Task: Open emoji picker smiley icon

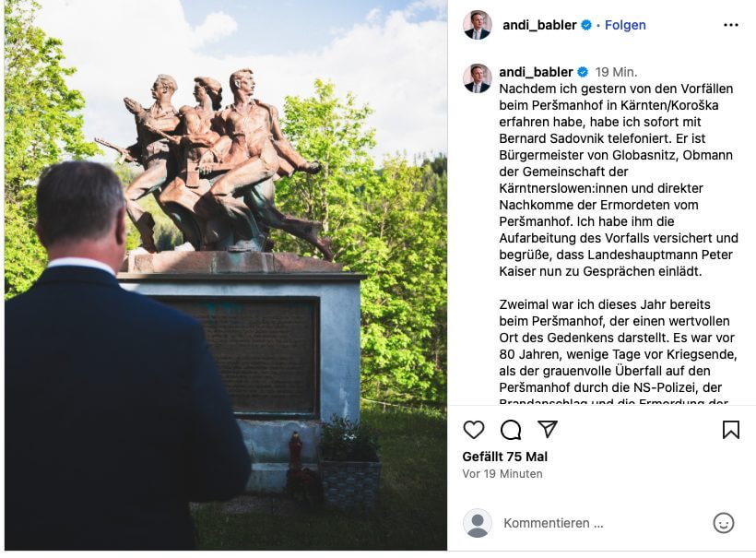Action: click(723, 523)
